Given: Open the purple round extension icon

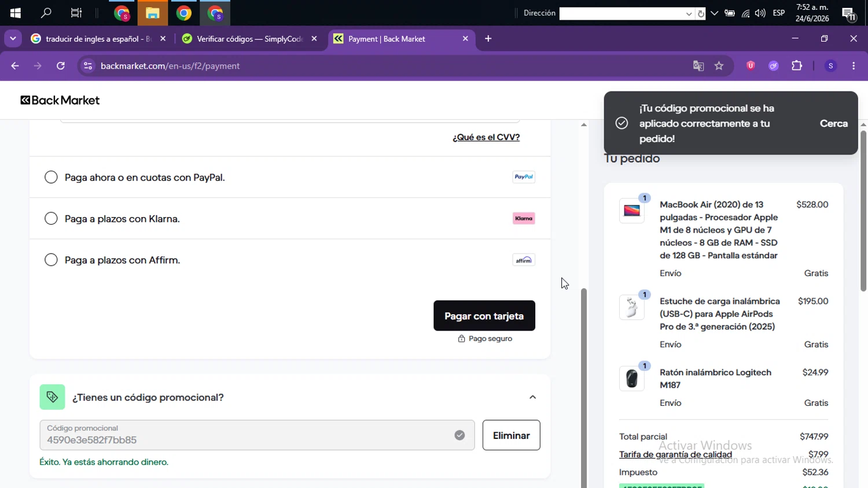Looking at the screenshot, I should point(774,66).
